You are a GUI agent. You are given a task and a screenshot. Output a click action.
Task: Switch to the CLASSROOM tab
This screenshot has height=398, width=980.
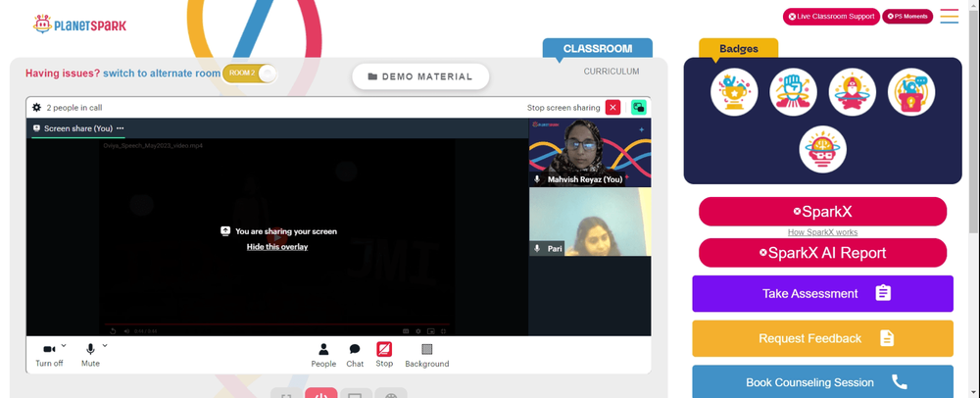[x=598, y=48]
